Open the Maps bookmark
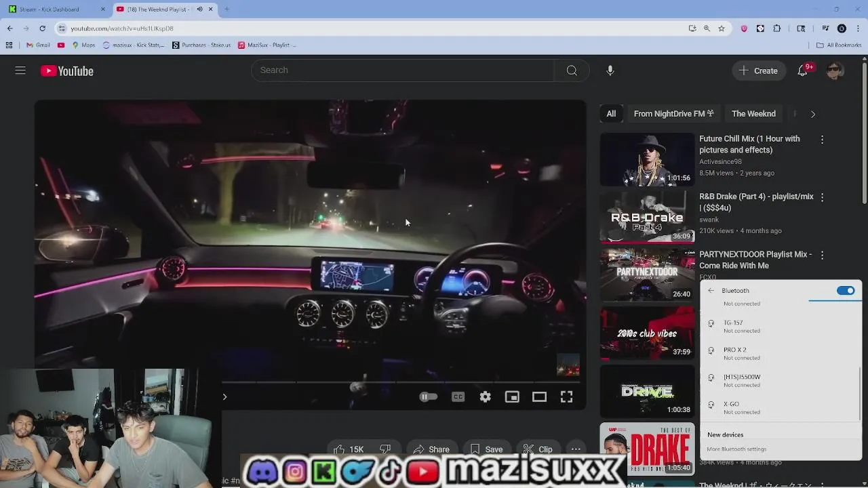Viewport: 868px width, 488px height. [83, 45]
